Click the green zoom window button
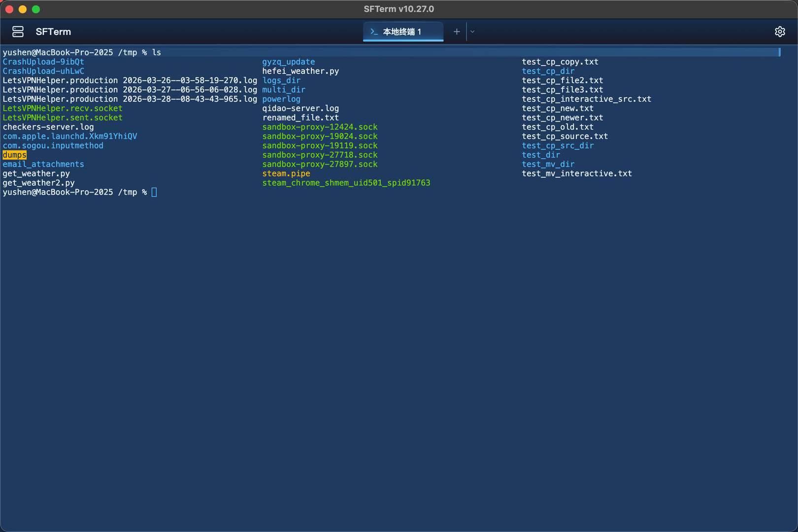 point(35,9)
